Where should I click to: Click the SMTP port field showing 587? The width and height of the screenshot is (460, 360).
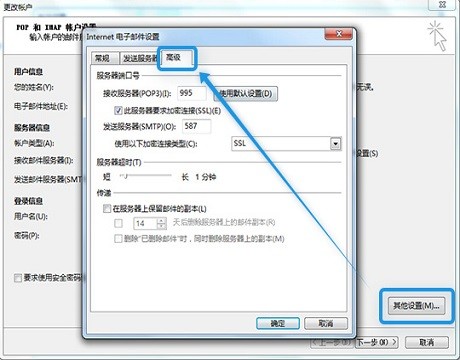(x=196, y=126)
